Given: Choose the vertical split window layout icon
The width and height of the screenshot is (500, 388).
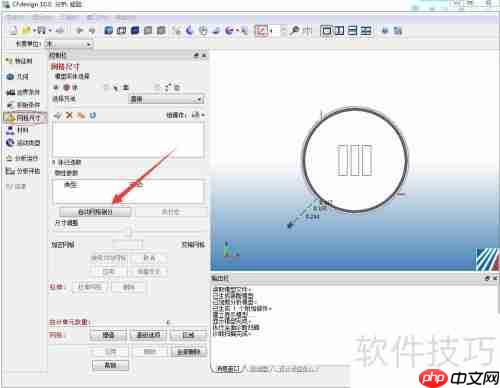Looking at the screenshot, I should click(340, 31).
